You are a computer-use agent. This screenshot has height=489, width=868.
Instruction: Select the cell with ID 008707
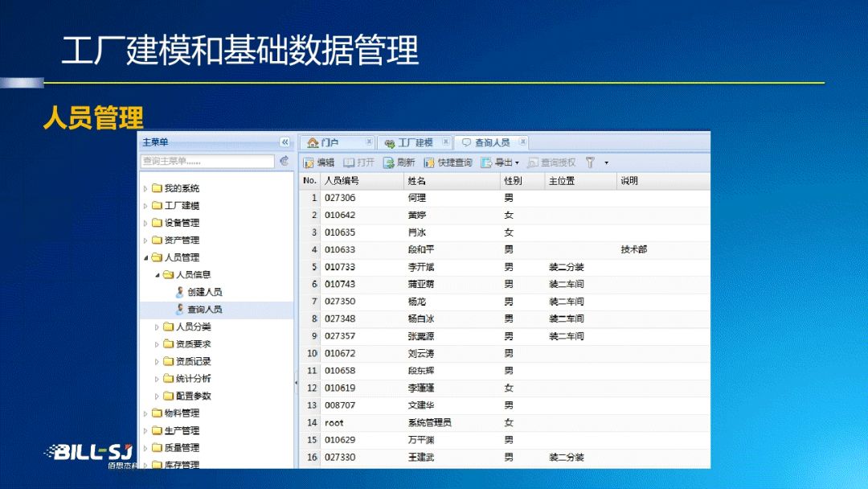(340, 405)
